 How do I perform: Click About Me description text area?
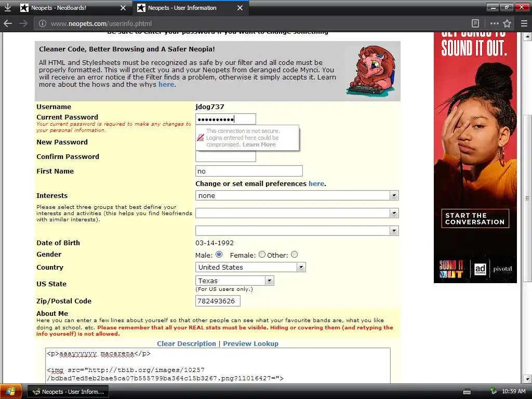coord(218,366)
